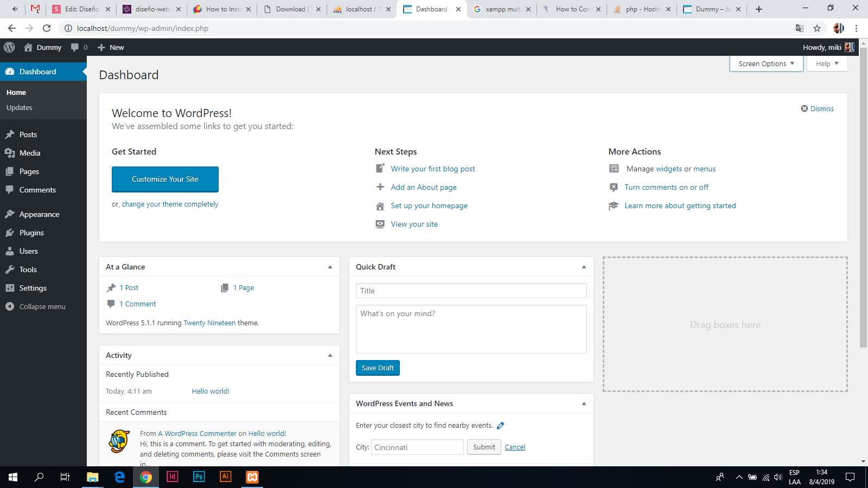The width and height of the screenshot is (868, 488).
Task: Click the miki user avatar
Action: tap(849, 47)
